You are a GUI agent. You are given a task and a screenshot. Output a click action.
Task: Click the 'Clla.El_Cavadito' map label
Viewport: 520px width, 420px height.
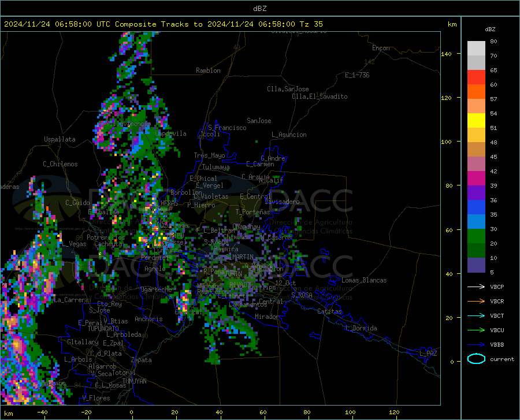320,96
